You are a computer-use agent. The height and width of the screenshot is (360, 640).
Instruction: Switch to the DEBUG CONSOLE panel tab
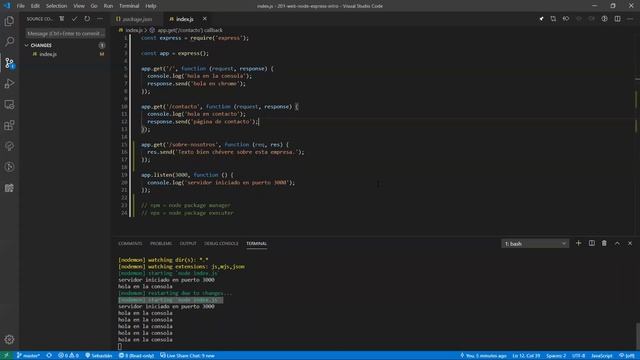tap(221, 244)
